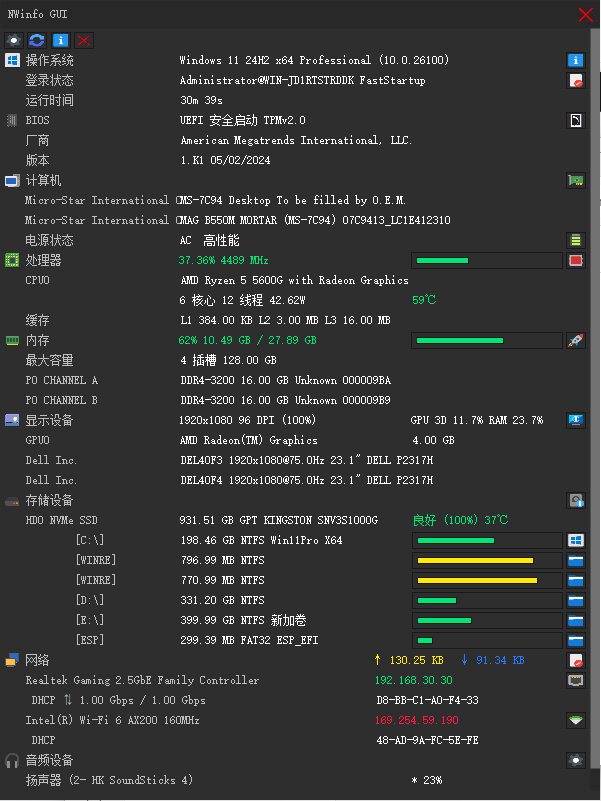
Task: Click MAC address D8-BB-C1-A0-F4-33
Action: click(x=427, y=700)
